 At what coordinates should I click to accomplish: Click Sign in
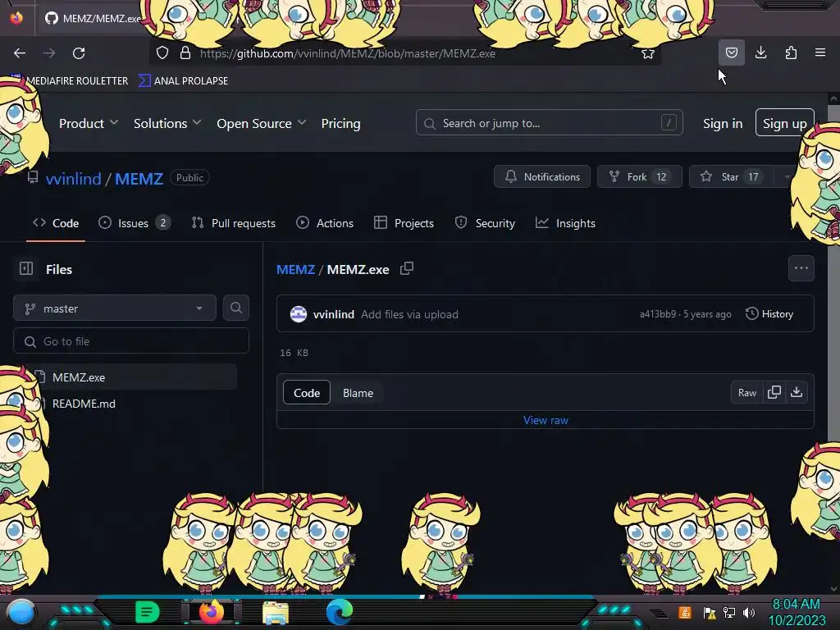coord(723,123)
